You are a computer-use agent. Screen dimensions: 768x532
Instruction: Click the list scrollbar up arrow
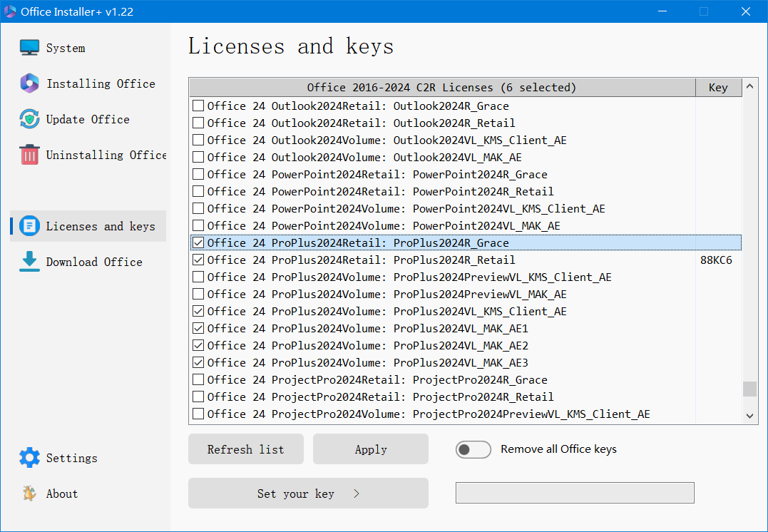[749, 87]
